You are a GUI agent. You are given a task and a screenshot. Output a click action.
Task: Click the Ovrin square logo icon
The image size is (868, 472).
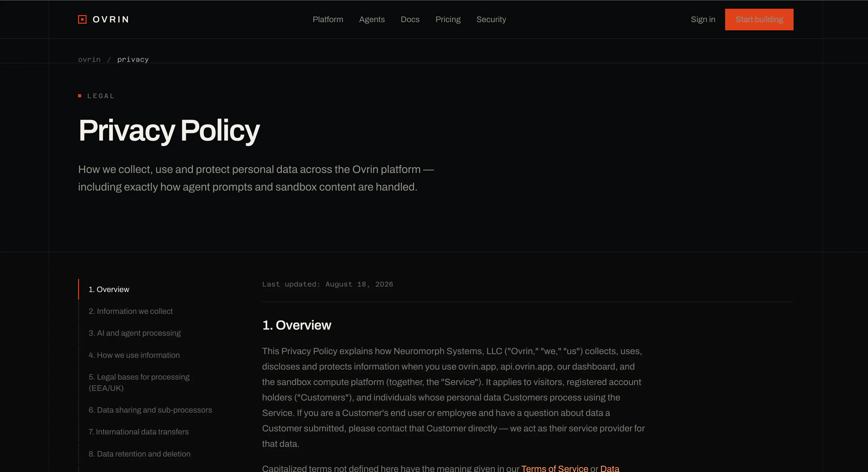point(82,19)
